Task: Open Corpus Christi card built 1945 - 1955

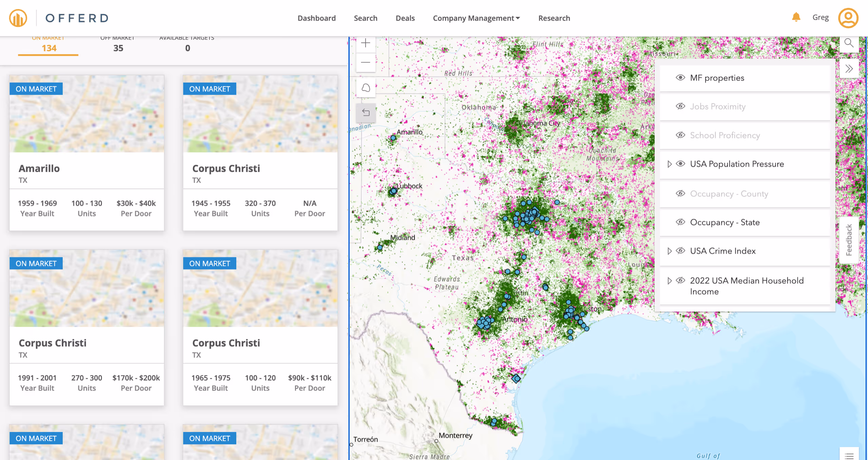Action: [x=260, y=153]
